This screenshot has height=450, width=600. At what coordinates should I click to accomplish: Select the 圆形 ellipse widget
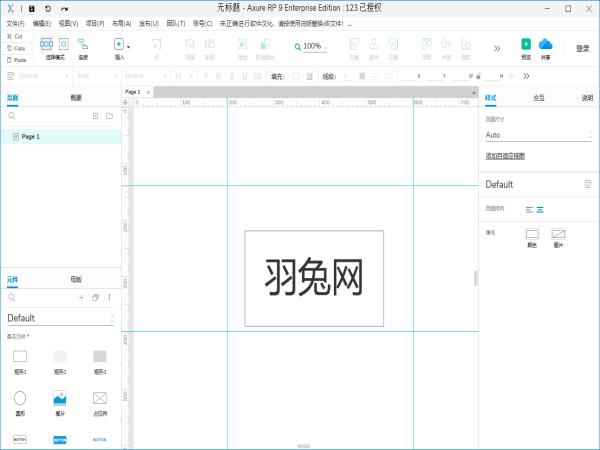tap(20, 397)
